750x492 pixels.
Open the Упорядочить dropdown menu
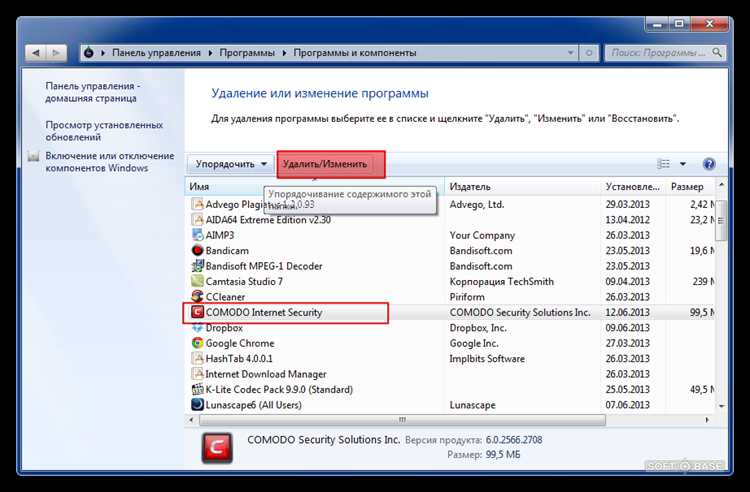pyautogui.click(x=231, y=164)
